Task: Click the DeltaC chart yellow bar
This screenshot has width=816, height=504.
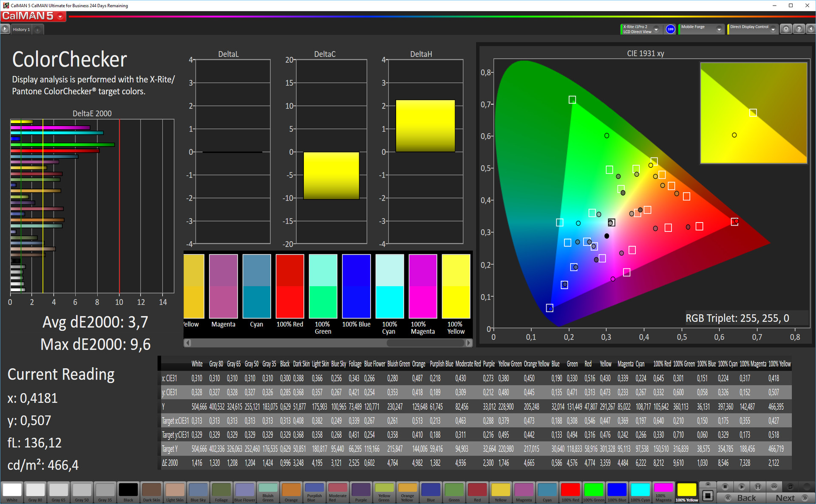Action: (x=331, y=176)
